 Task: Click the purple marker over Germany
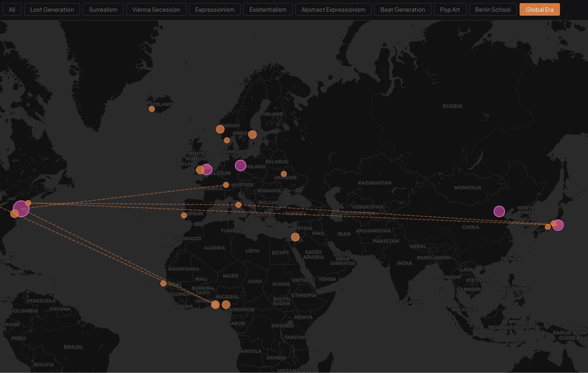pyautogui.click(x=240, y=166)
